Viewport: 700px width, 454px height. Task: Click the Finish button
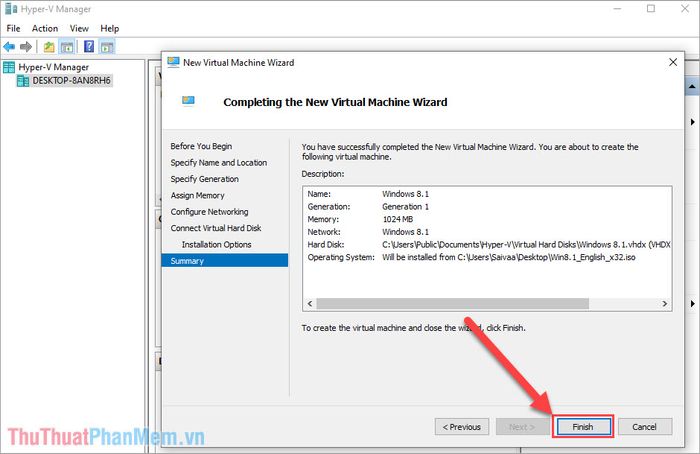click(583, 427)
